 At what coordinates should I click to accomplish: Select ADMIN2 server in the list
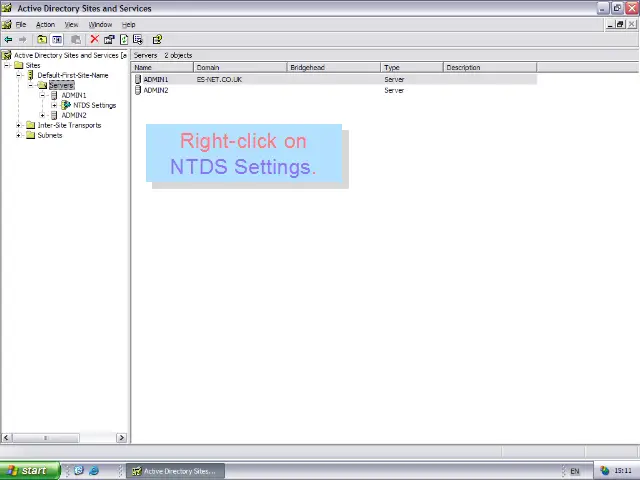(x=155, y=90)
